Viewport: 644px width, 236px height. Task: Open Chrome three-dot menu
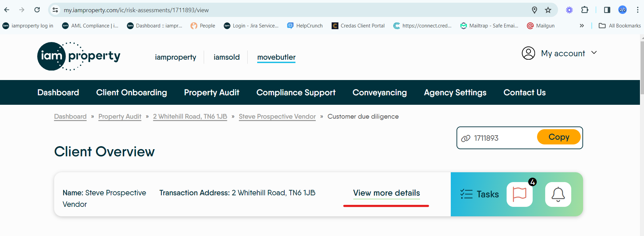[x=638, y=10]
